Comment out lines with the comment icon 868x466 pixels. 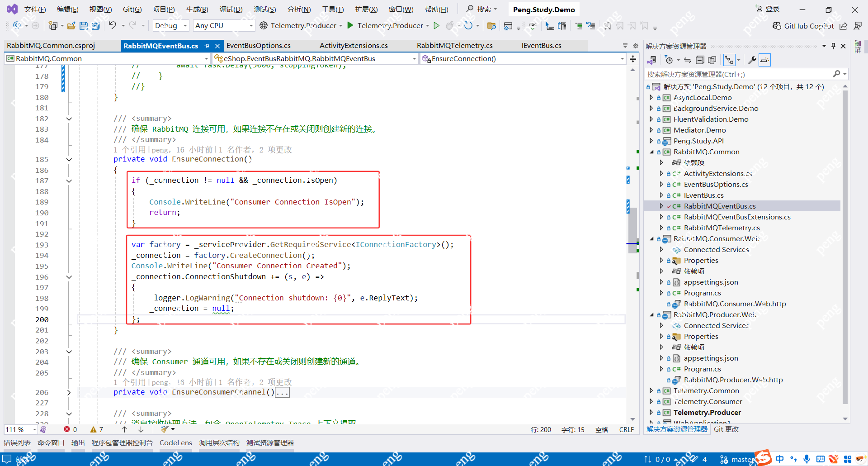pos(579,26)
